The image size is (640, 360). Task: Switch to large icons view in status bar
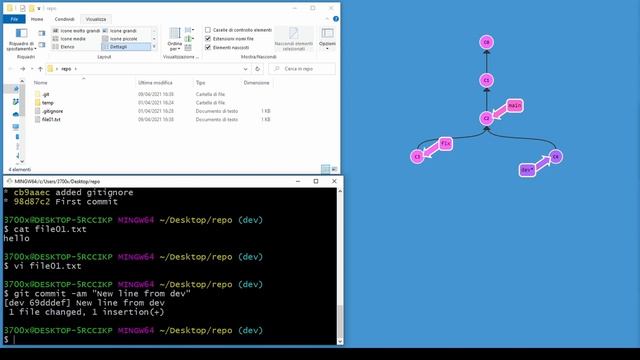(334, 169)
